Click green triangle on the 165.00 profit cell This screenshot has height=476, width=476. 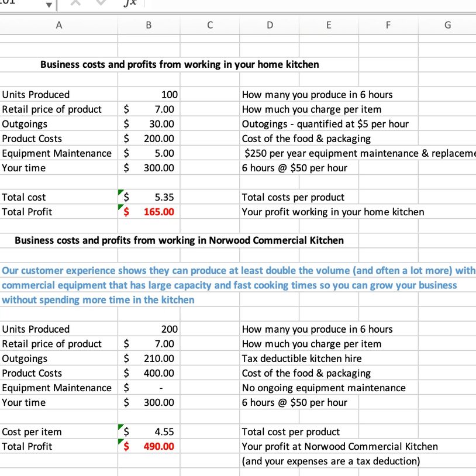(x=121, y=207)
